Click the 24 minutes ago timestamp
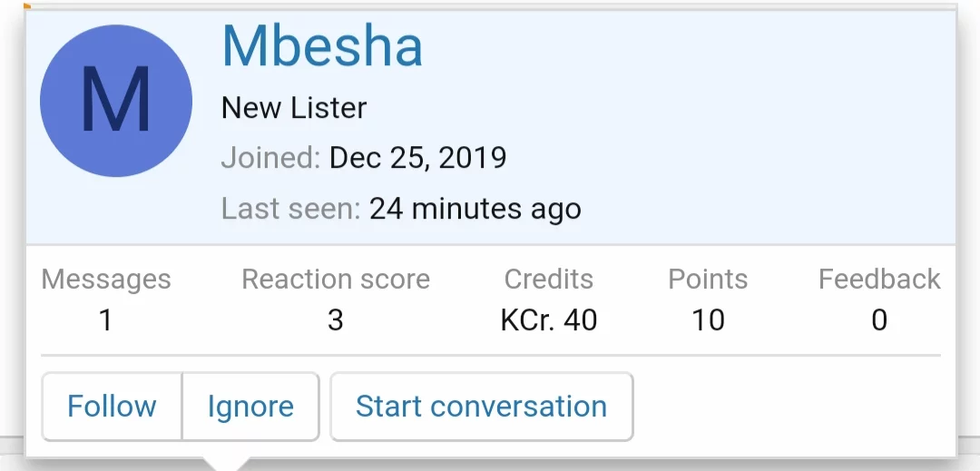This screenshot has width=980, height=471. (x=475, y=209)
